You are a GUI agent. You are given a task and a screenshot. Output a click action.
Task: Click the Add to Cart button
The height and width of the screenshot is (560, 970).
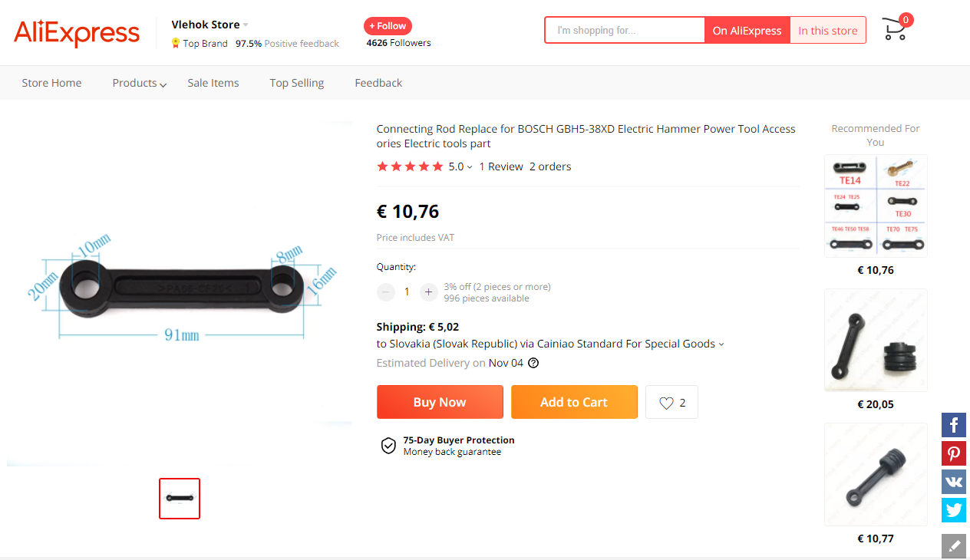click(x=574, y=402)
